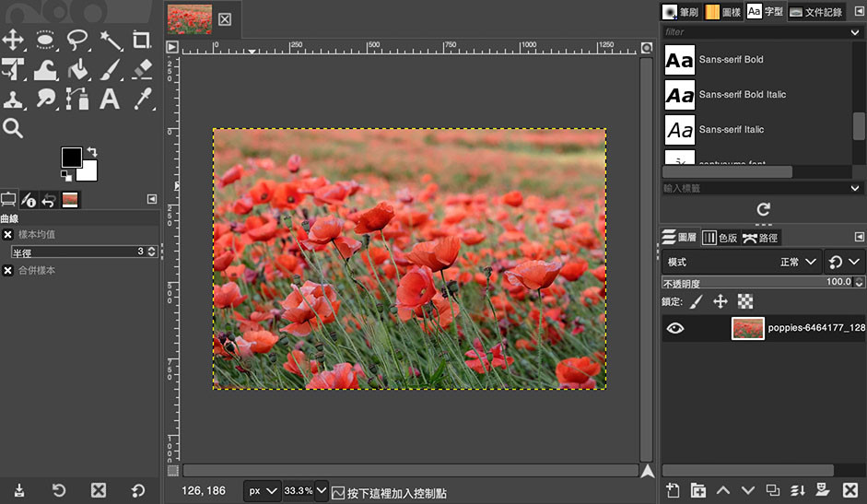The width and height of the screenshot is (867, 504).
Task: Choose the Sans-serif Bold Italic font
Action: [743, 95]
